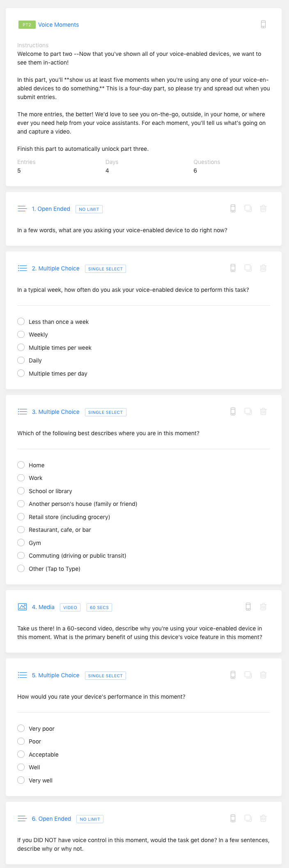
Task: Click the "3. Multiple Choice" question heading
Action: point(55,412)
